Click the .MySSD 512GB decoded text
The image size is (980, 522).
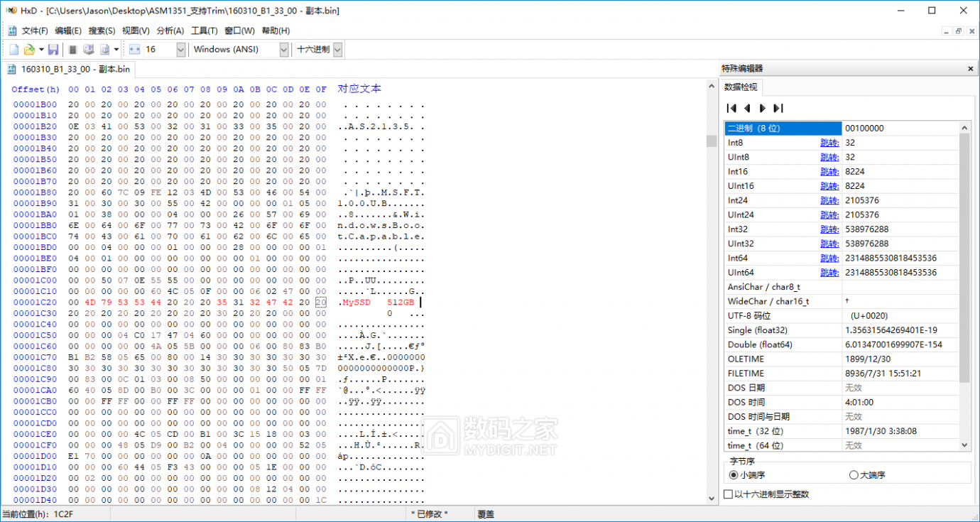376,303
